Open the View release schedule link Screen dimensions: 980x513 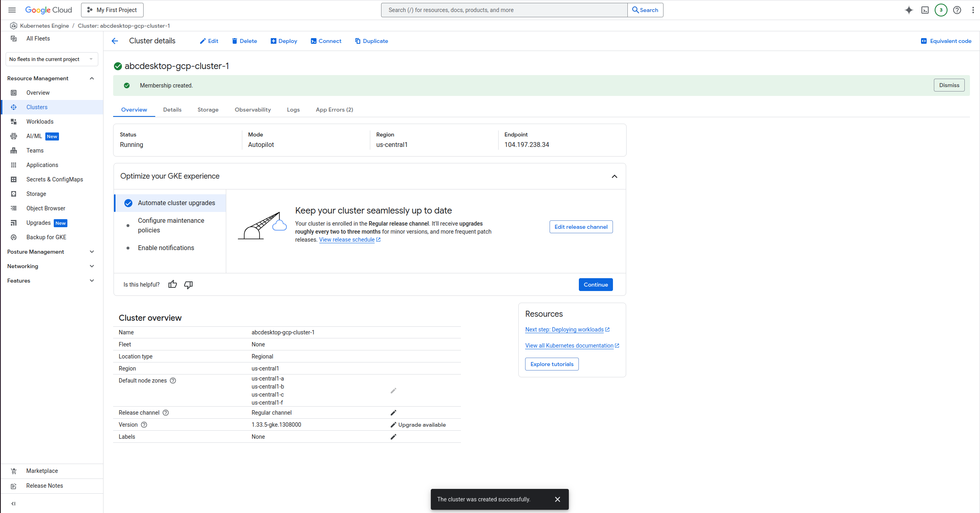tap(350, 240)
